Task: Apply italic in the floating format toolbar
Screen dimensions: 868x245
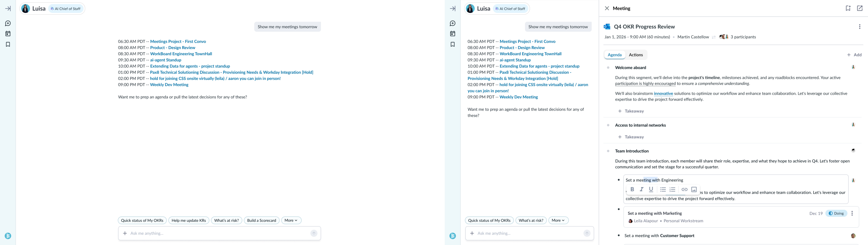Action: pyautogui.click(x=642, y=189)
